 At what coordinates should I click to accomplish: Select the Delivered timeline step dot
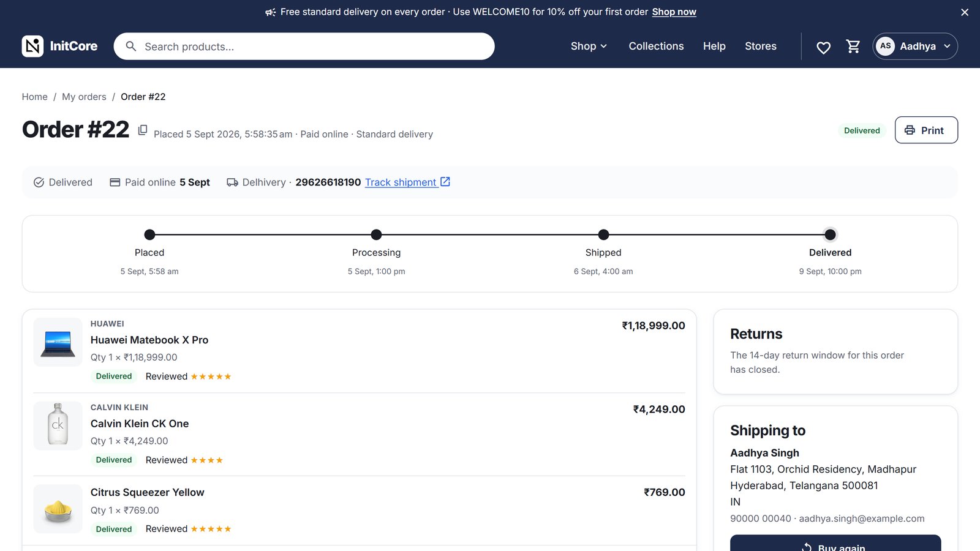point(830,234)
